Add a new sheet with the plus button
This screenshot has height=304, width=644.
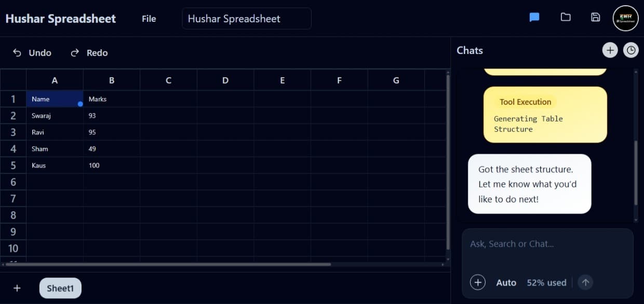coord(17,288)
